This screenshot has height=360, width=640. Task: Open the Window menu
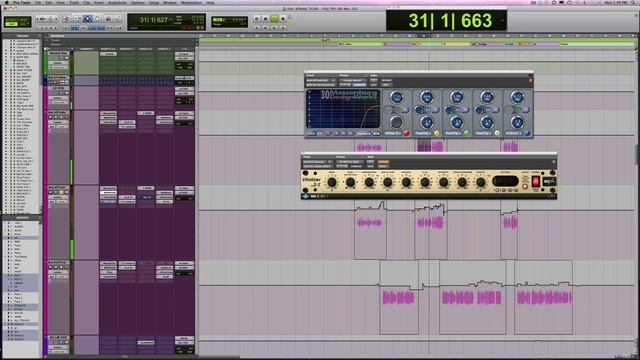point(170,2)
